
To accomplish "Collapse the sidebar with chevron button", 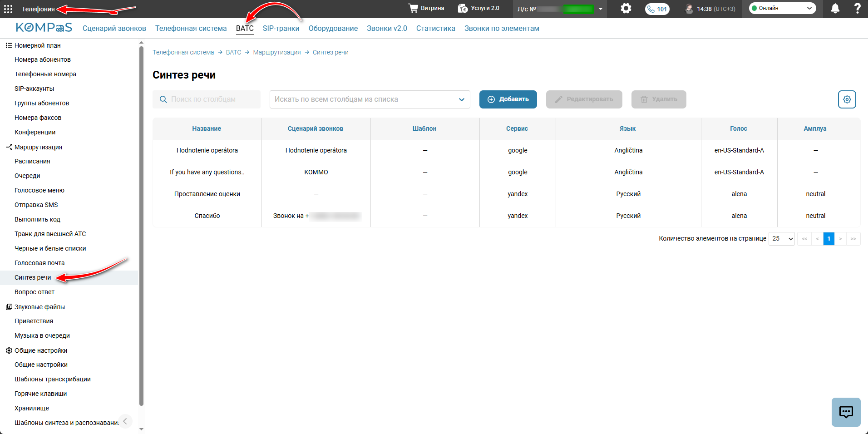I will [x=125, y=421].
